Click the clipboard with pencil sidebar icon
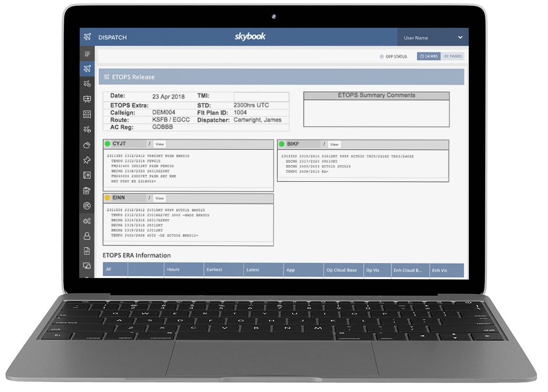The width and height of the screenshot is (548, 392). pyautogui.click(x=87, y=190)
